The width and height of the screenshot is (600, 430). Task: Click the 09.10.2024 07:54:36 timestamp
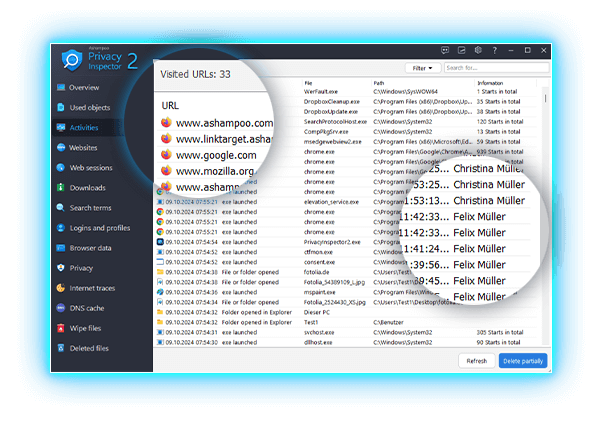pos(191,292)
